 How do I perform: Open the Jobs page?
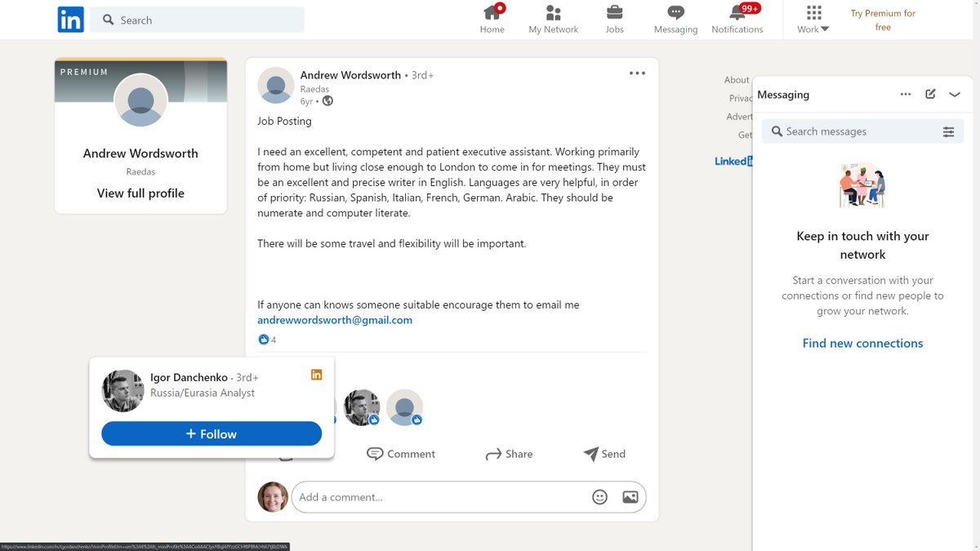pos(614,20)
